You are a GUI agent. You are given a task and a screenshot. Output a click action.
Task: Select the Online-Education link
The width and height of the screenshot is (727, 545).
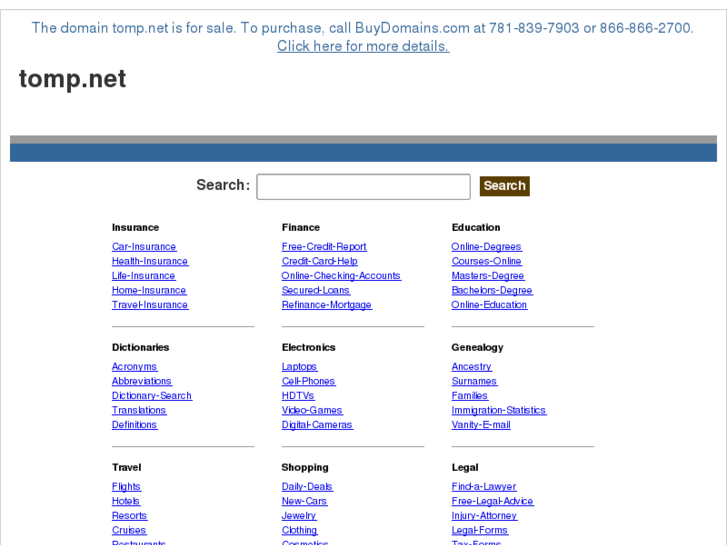490,305
